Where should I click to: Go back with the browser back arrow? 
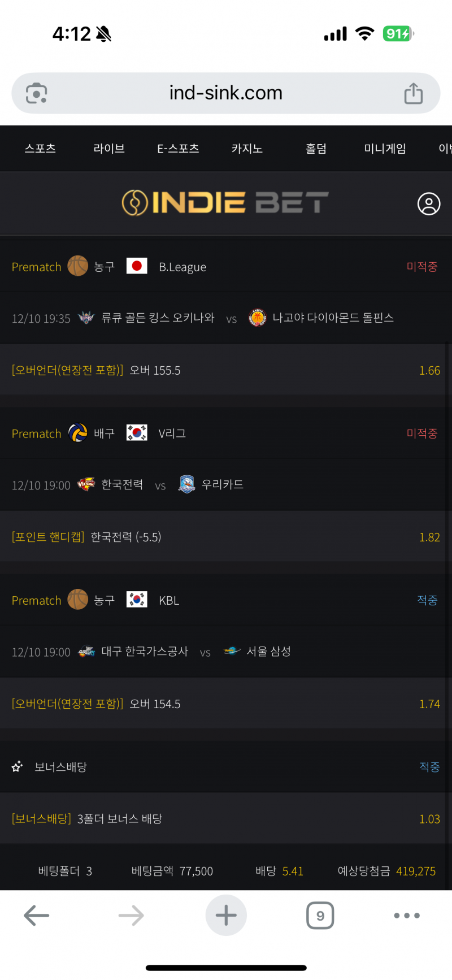[x=37, y=916]
